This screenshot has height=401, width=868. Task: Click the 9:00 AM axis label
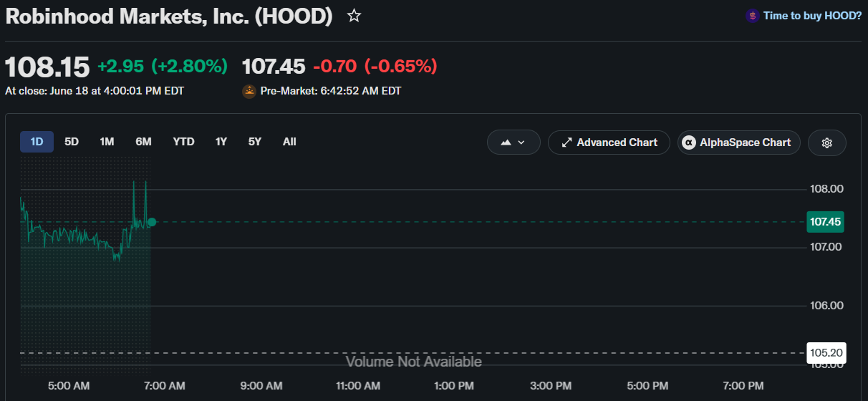pos(261,386)
